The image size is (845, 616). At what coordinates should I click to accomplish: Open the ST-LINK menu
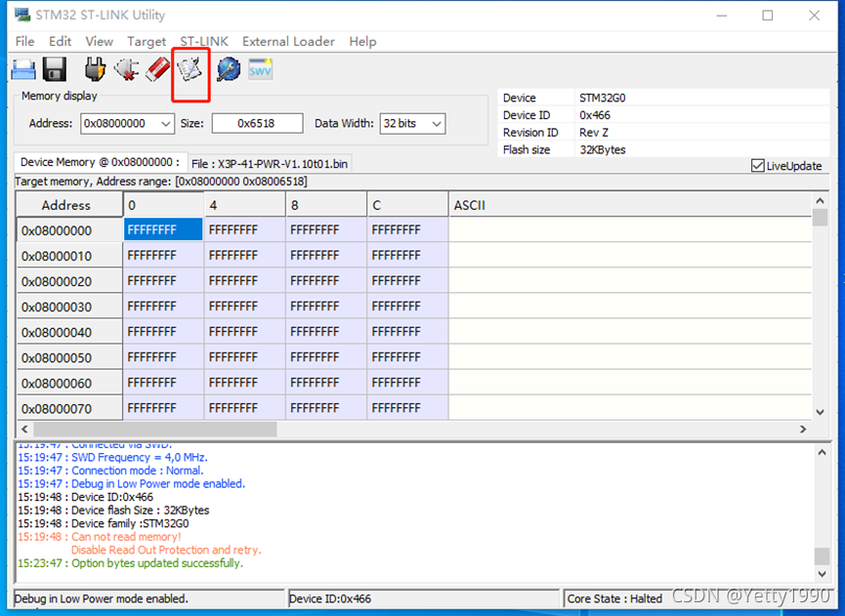204,41
